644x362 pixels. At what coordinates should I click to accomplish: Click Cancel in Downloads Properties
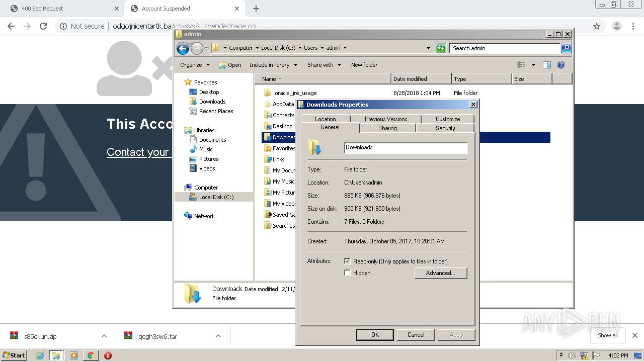416,335
